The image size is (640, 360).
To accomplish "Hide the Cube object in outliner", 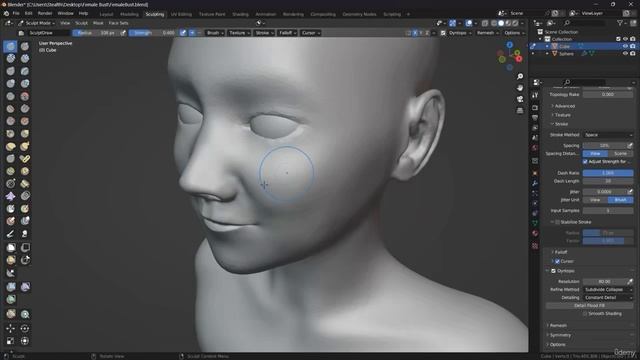I will [625, 47].
